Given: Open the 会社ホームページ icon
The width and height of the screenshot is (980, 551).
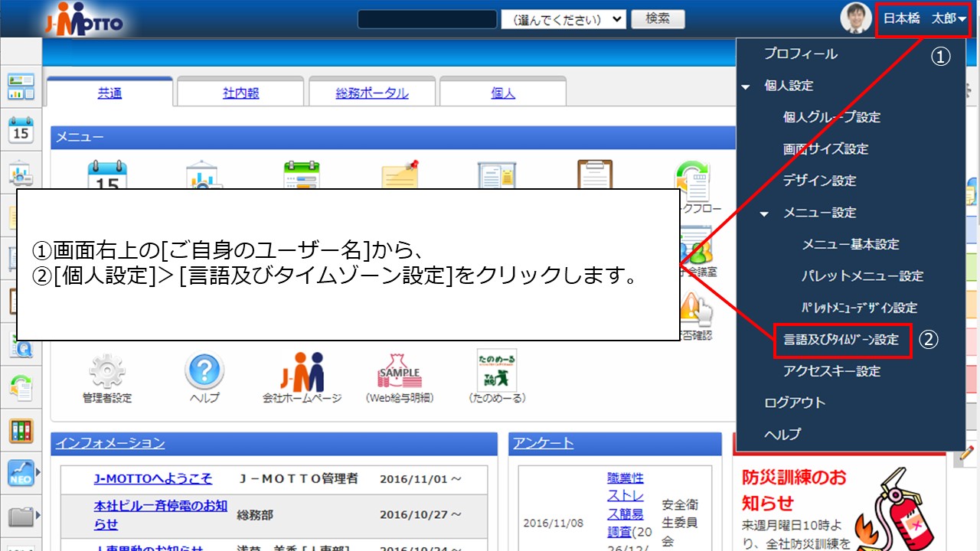Looking at the screenshot, I should coord(302,372).
